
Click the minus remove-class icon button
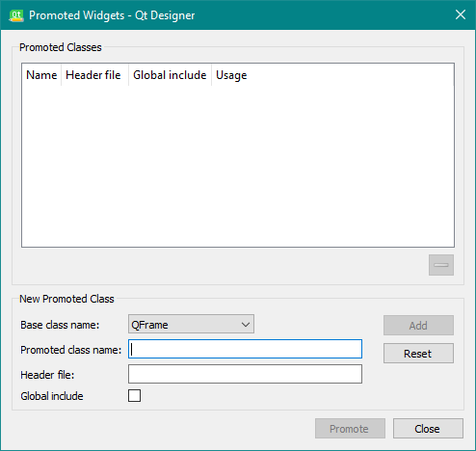coord(441,265)
